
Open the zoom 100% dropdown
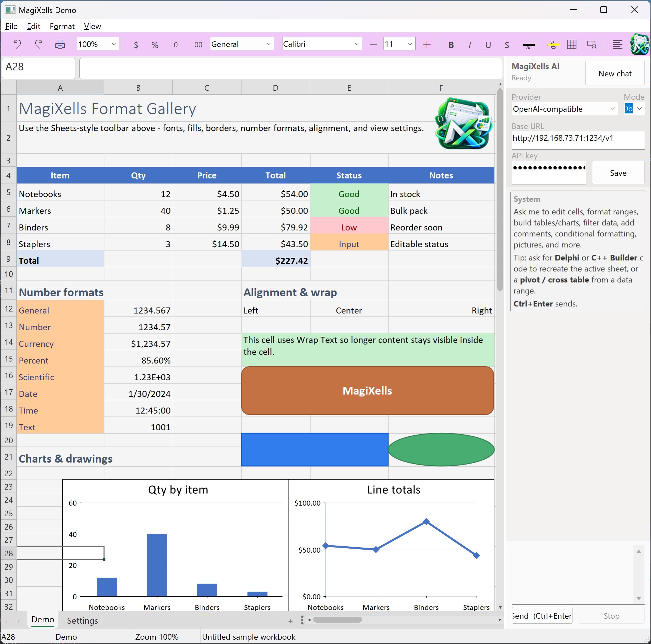98,44
